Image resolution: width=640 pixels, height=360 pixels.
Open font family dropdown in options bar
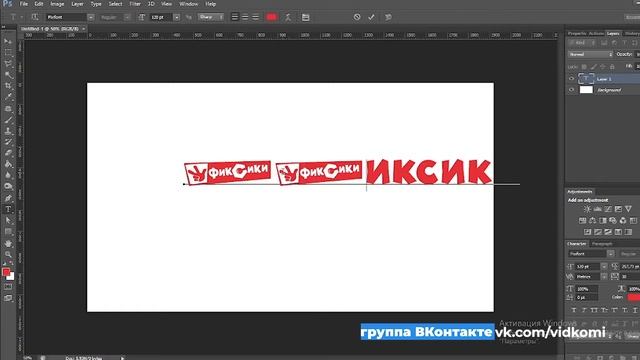[91, 17]
